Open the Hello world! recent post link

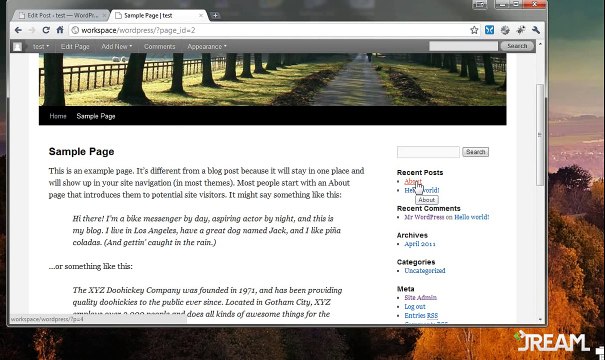(x=422, y=190)
